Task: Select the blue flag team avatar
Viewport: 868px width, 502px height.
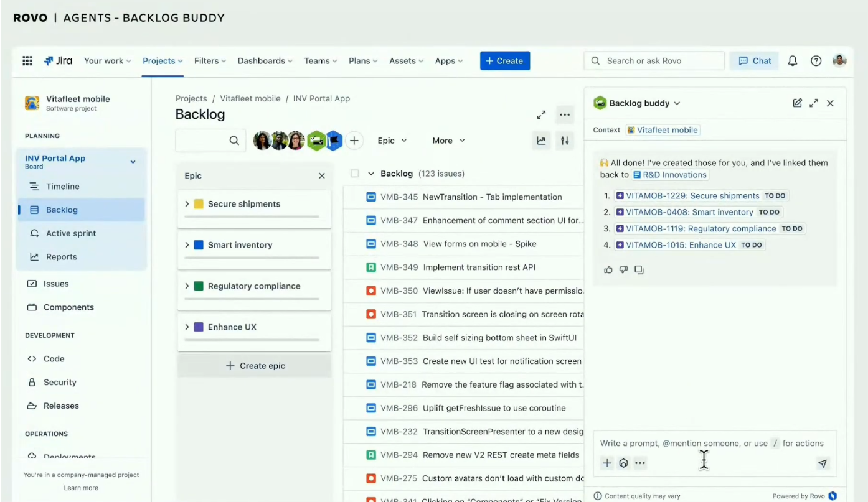Action: [x=334, y=141]
